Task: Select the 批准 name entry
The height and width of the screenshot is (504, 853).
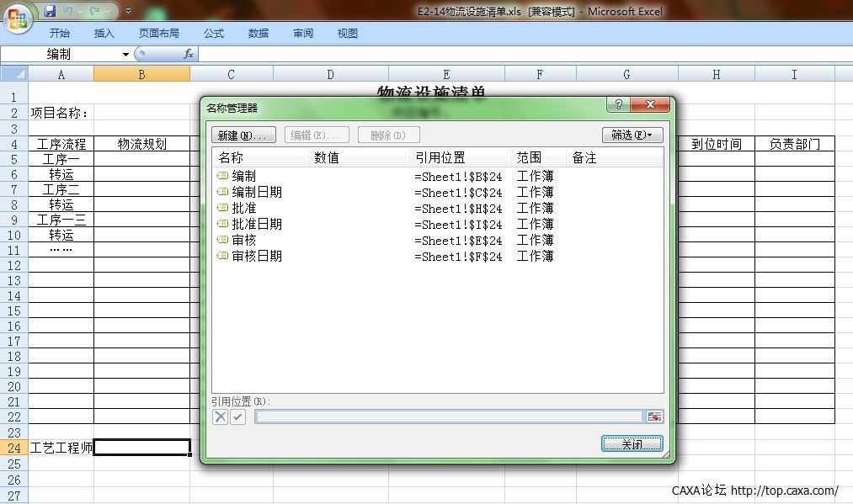Action: click(243, 208)
